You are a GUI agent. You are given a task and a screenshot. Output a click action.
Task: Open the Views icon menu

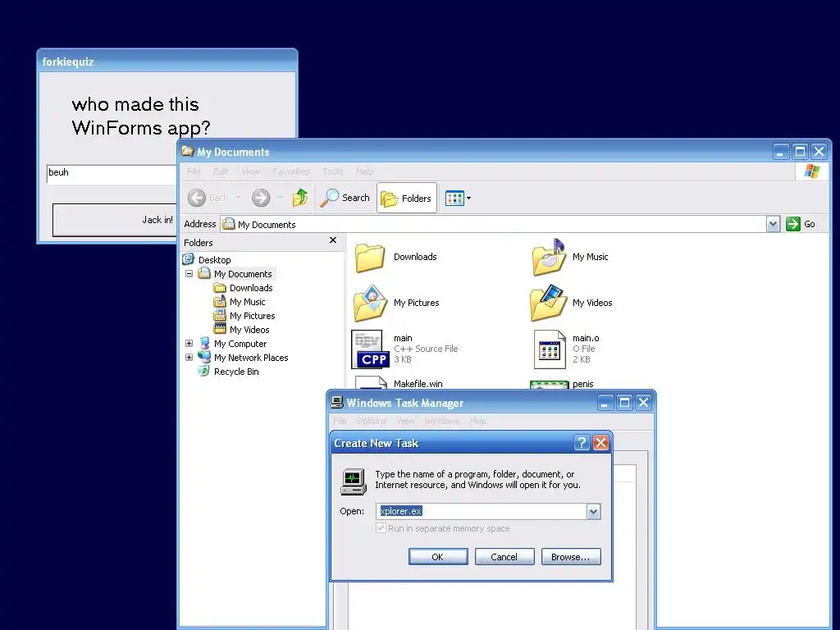click(x=459, y=199)
